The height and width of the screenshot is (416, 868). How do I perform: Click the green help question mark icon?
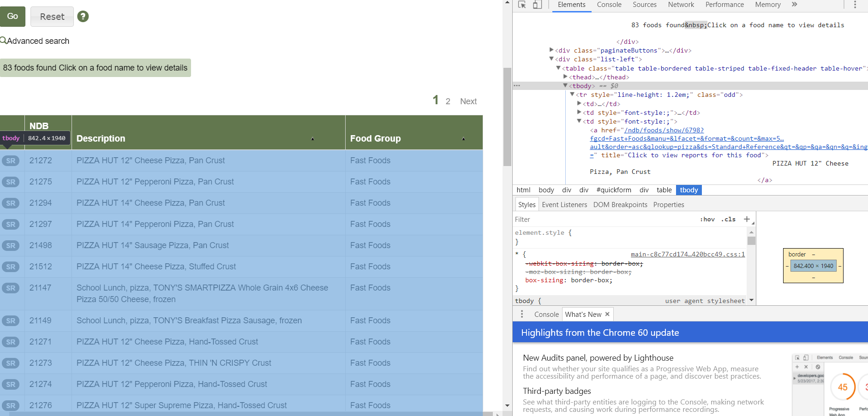(83, 17)
